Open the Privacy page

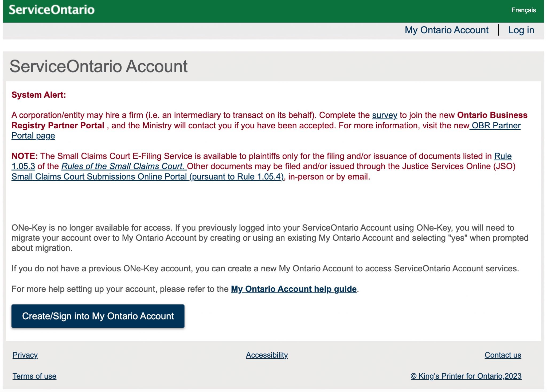pos(25,355)
